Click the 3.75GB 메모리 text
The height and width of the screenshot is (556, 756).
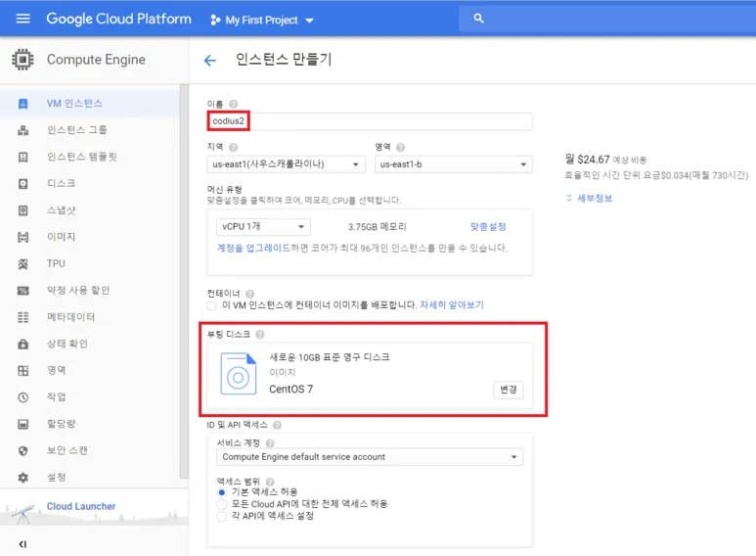tap(378, 227)
